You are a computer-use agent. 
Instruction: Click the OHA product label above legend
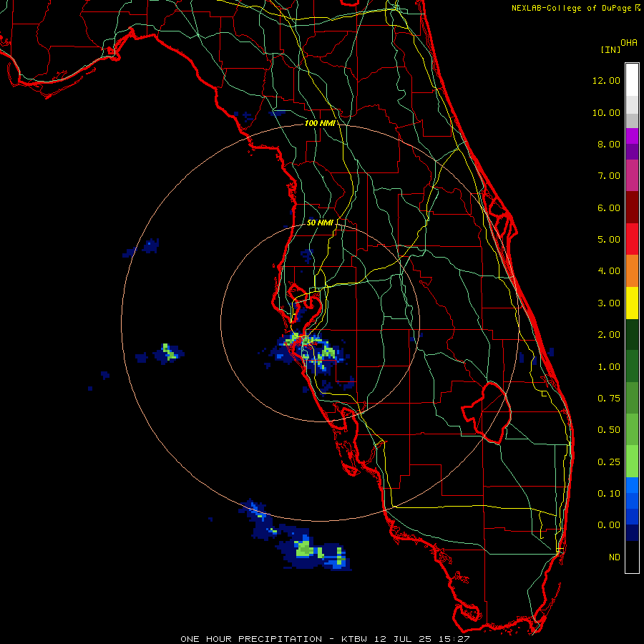(629, 43)
